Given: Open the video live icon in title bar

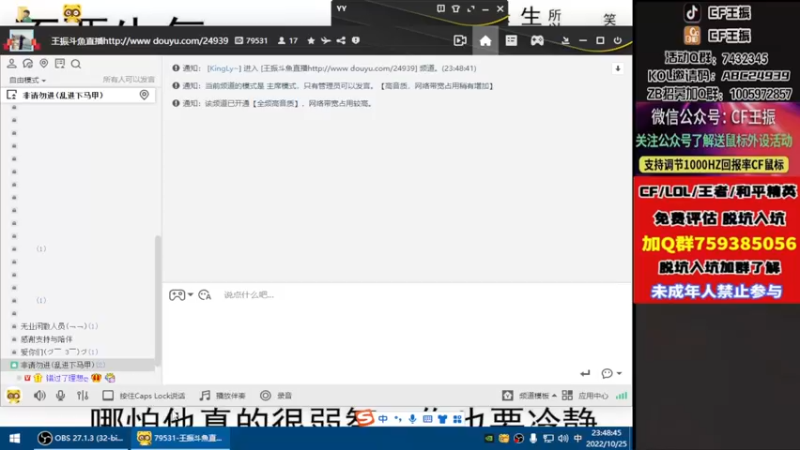Looking at the screenshot, I should pos(460,40).
